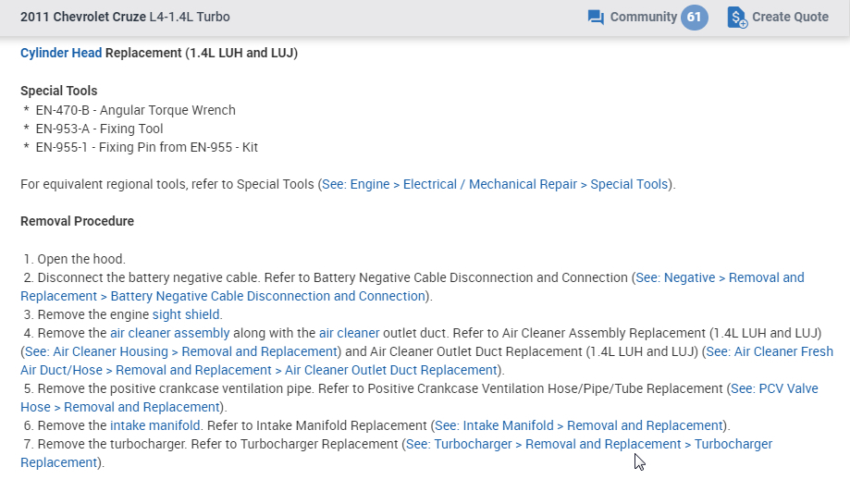850x504 pixels.
Task: Follow the Special Tools reference link
Action: pyautogui.click(x=495, y=184)
